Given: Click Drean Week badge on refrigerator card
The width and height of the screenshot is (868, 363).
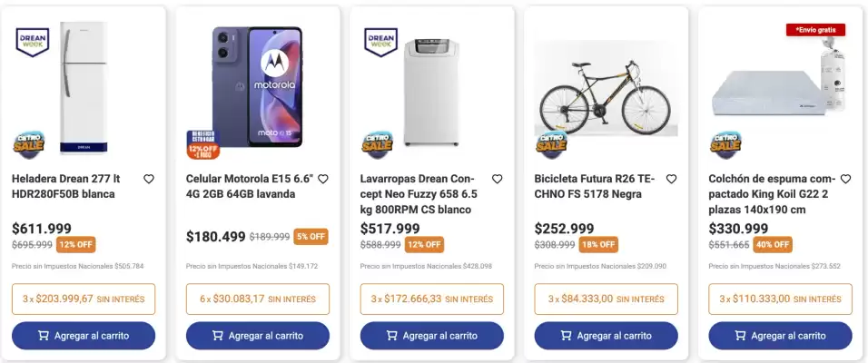Looking at the screenshot, I should point(32,43).
